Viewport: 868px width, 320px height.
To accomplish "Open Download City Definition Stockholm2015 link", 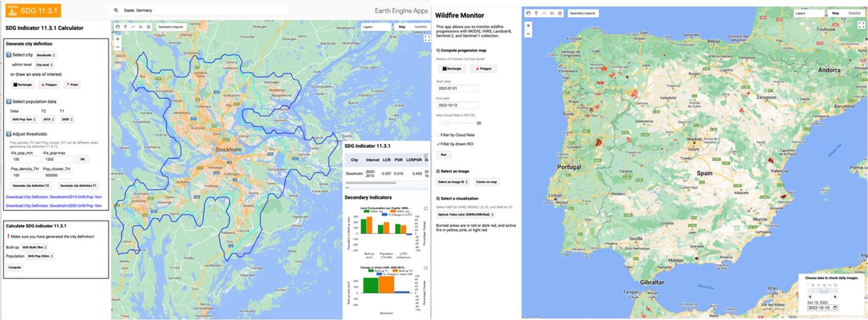I will 54,197.
